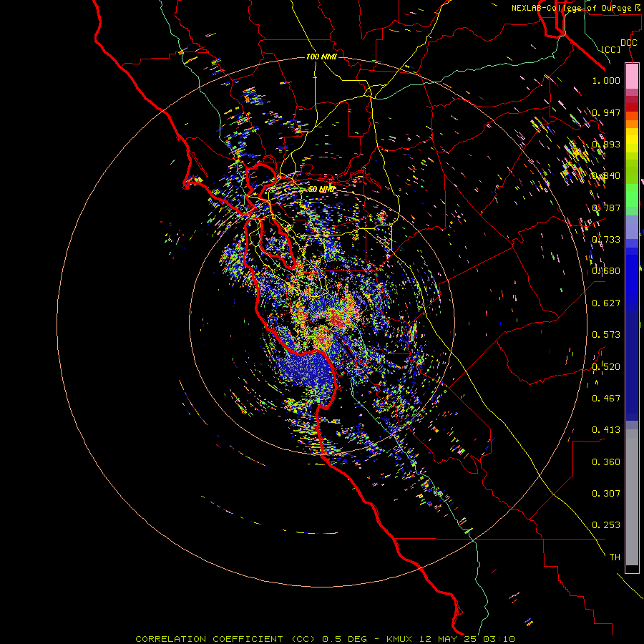The height and width of the screenshot is (644, 644).
Task: Click the 0.573 scale value
Action: tap(606, 335)
